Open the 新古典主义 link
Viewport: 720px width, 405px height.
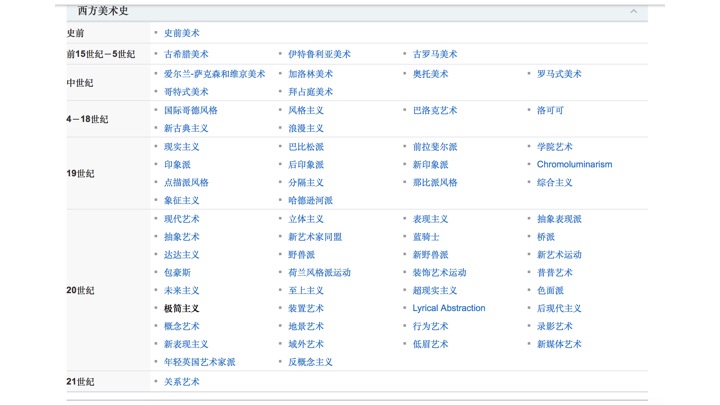(x=186, y=128)
